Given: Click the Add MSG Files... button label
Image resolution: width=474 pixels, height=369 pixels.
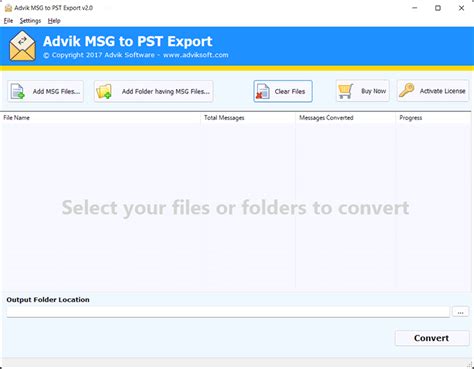Looking at the screenshot, I should pyautogui.click(x=56, y=91).
